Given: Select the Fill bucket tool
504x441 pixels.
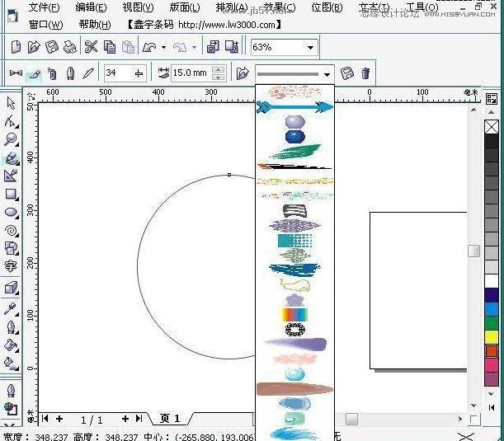Looking at the screenshot, I should (x=11, y=345).
